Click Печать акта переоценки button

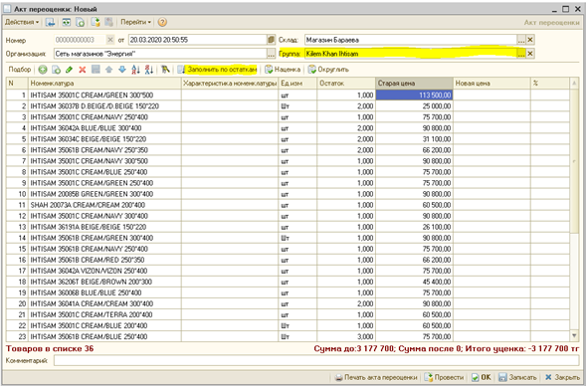(x=376, y=377)
